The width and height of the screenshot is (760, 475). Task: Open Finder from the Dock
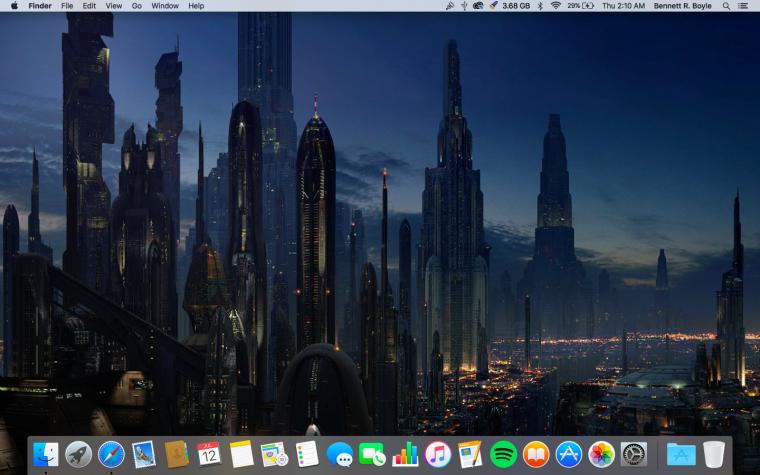point(46,455)
